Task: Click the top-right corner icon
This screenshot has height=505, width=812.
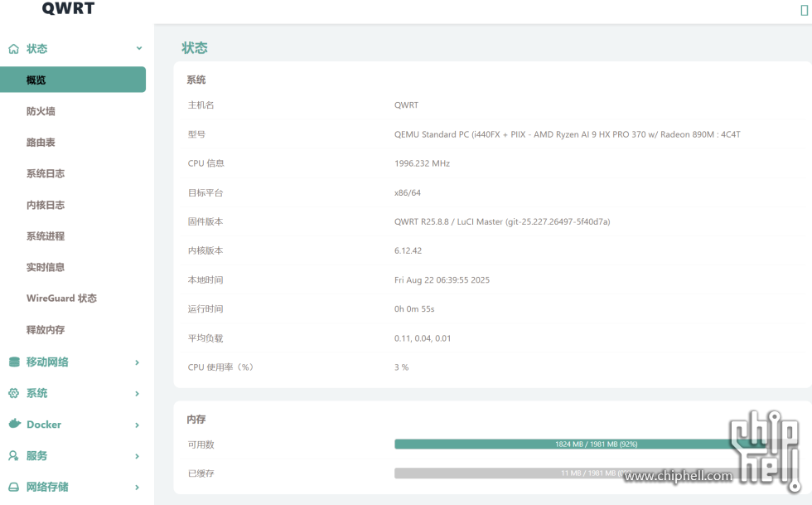Action: (805, 10)
